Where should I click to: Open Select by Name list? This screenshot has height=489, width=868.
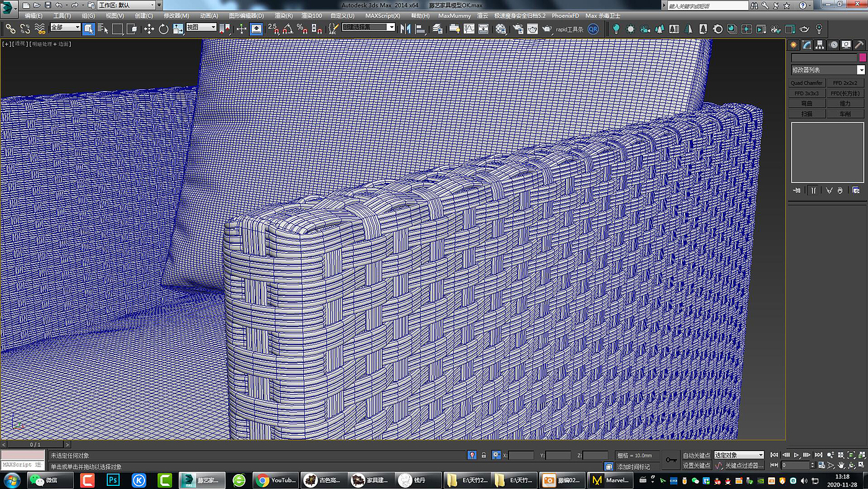pyautogui.click(x=103, y=29)
